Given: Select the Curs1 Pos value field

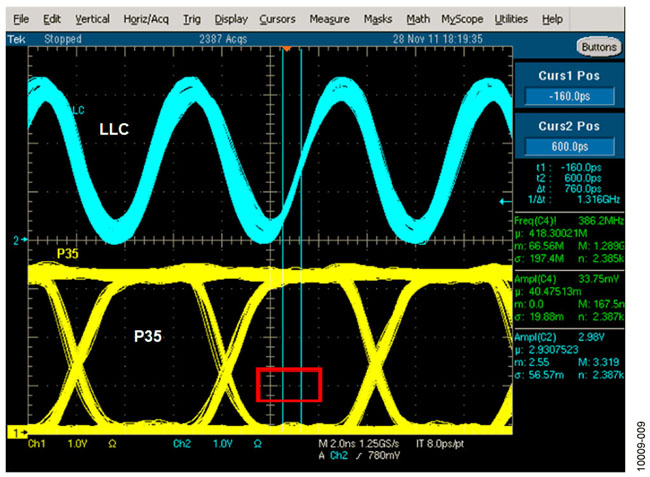Looking at the screenshot, I should [x=569, y=96].
